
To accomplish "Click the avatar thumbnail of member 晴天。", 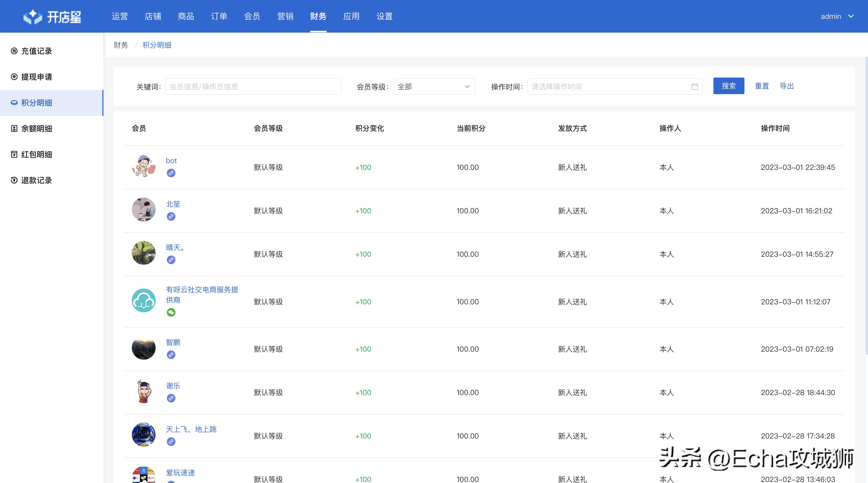I will [143, 253].
